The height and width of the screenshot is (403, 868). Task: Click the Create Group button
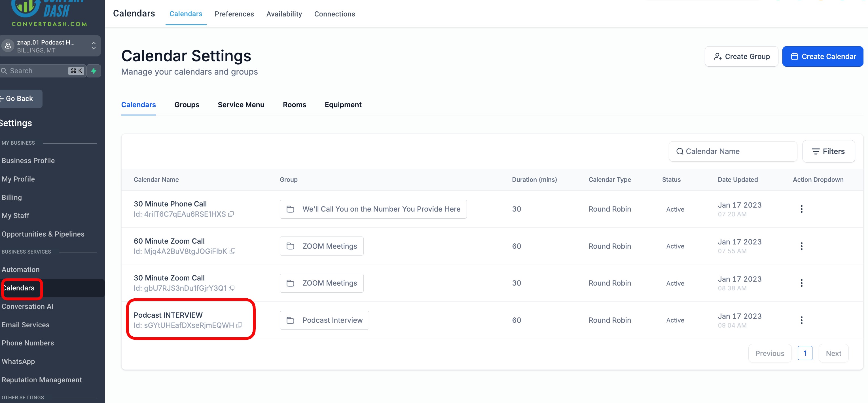(x=741, y=57)
